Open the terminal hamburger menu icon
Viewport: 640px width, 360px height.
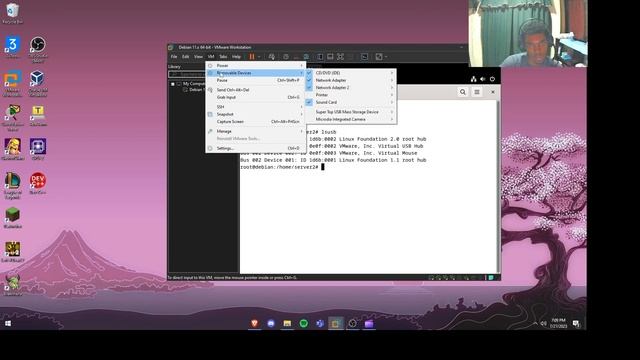click(x=477, y=92)
